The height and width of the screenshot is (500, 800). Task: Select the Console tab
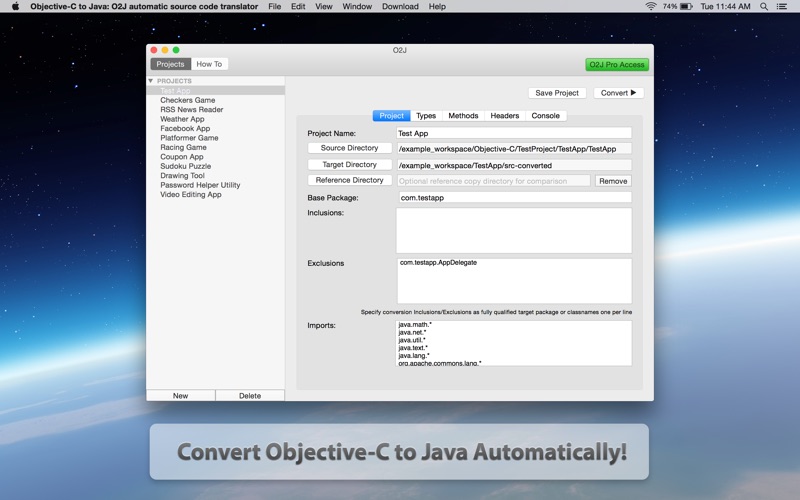545,116
